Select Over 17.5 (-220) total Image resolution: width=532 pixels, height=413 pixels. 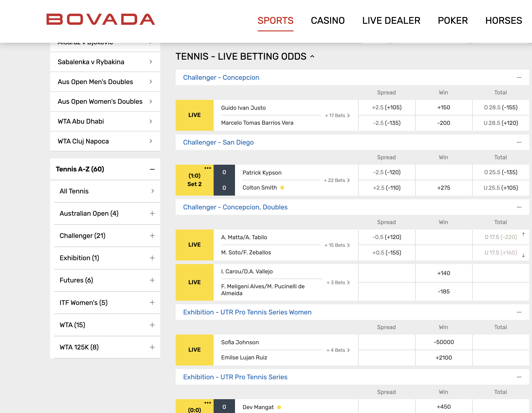pyautogui.click(x=501, y=237)
